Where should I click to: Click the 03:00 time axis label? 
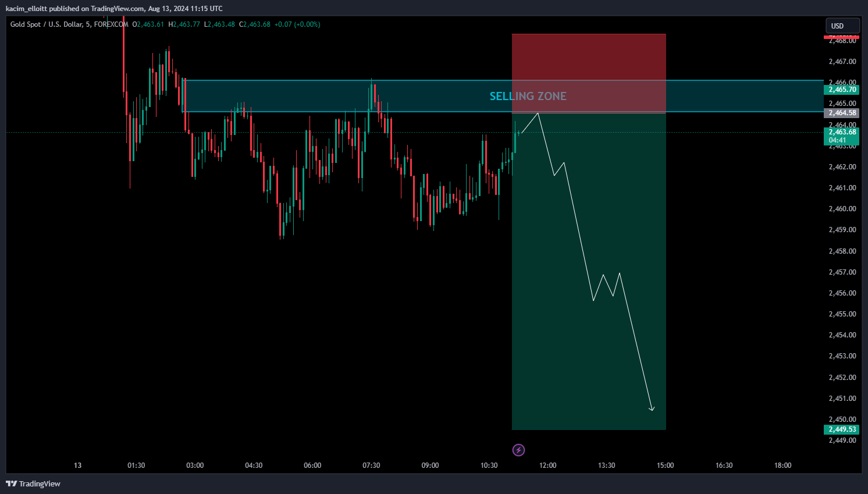[195, 465]
